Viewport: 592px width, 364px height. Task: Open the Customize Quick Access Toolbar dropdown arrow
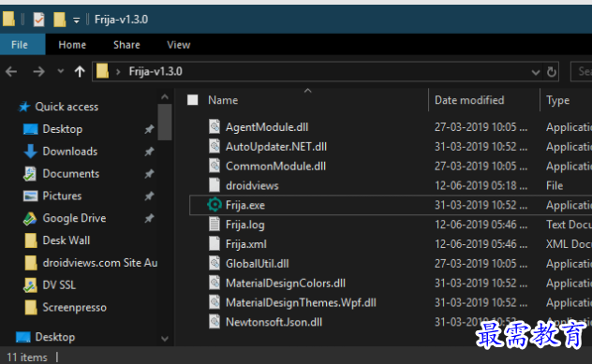[76, 21]
